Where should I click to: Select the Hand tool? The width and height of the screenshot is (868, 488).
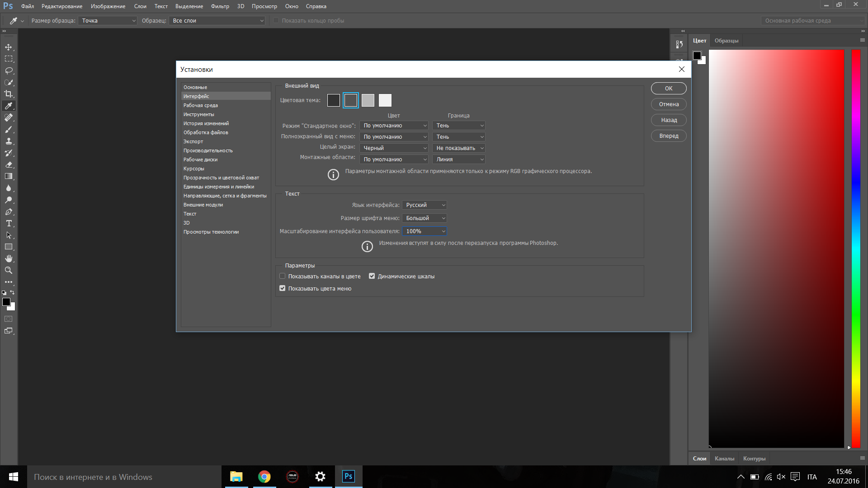click(x=9, y=259)
